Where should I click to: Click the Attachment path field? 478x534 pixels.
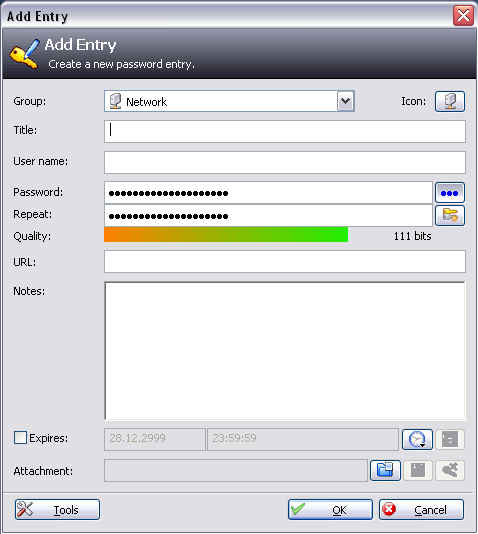[236, 470]
